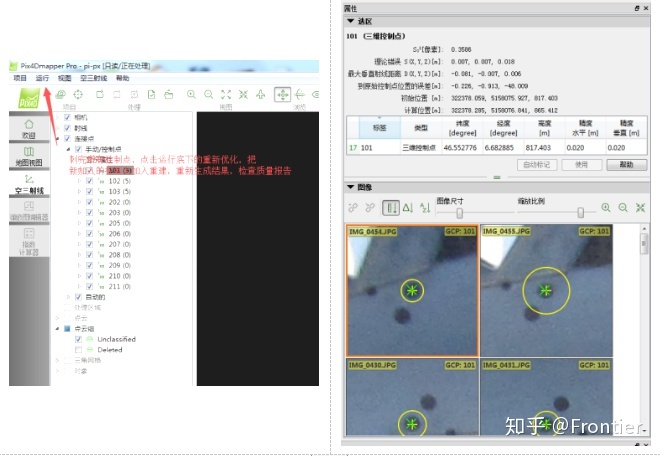Click the main toolbar zoom in magnifier
Image resolution: width=660 pixels, height=456 pixels.
tap(191, 94)
